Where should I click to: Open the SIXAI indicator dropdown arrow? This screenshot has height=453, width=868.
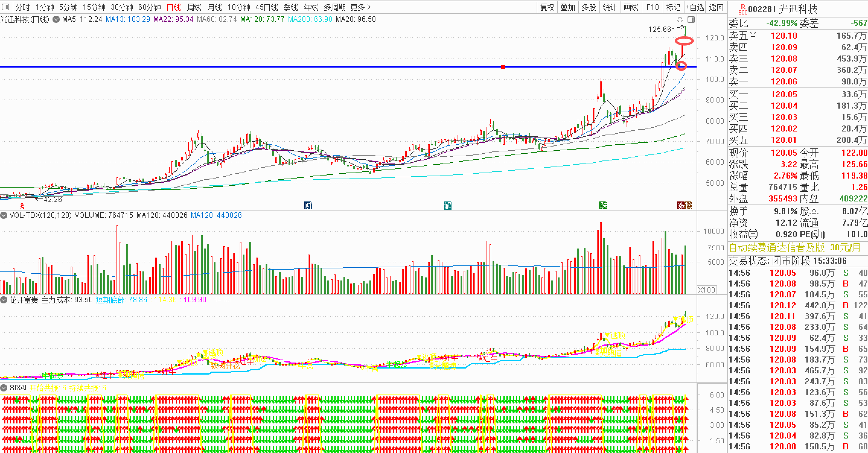click(x=4, y=388)
